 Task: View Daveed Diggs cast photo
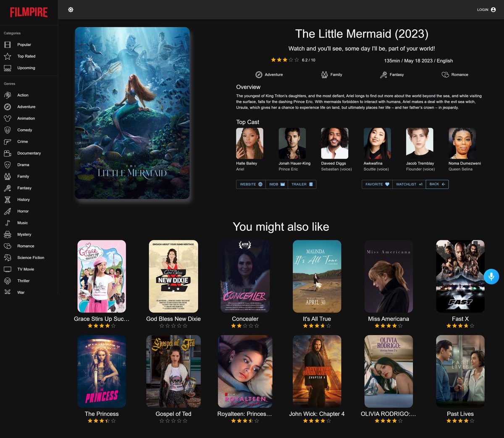(335, 143)
